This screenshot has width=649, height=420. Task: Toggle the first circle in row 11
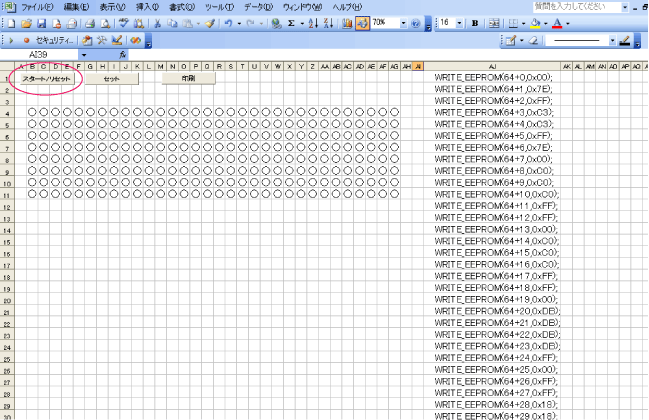point(33,193)
